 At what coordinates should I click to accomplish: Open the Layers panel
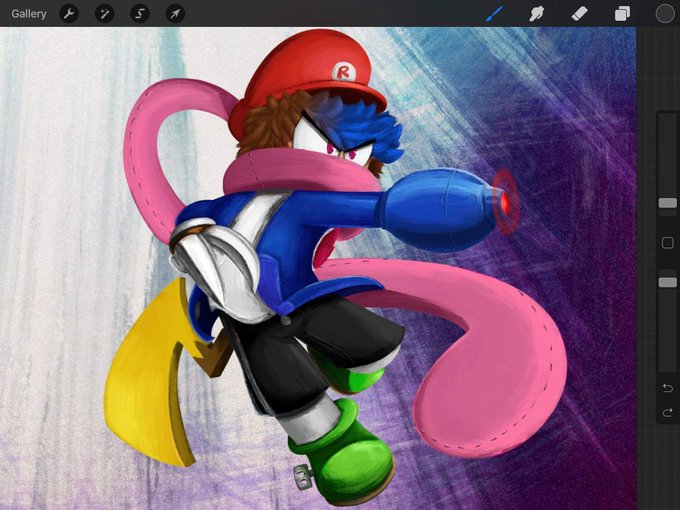622,14
